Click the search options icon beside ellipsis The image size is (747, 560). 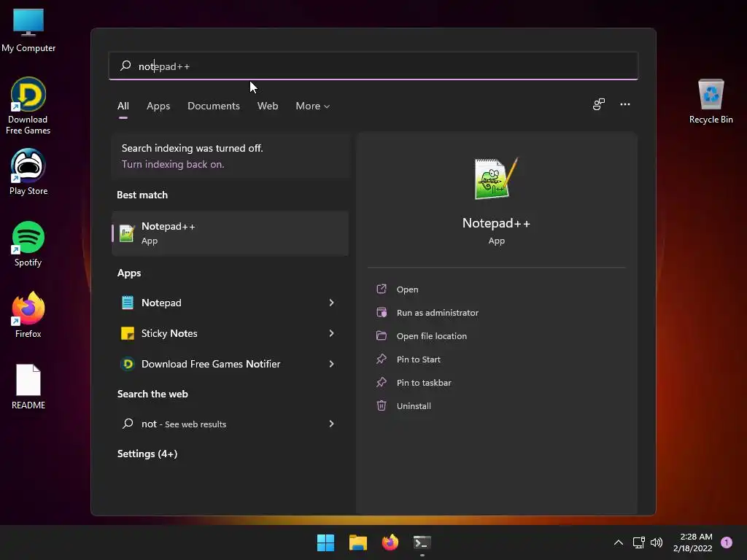[599, 104]
